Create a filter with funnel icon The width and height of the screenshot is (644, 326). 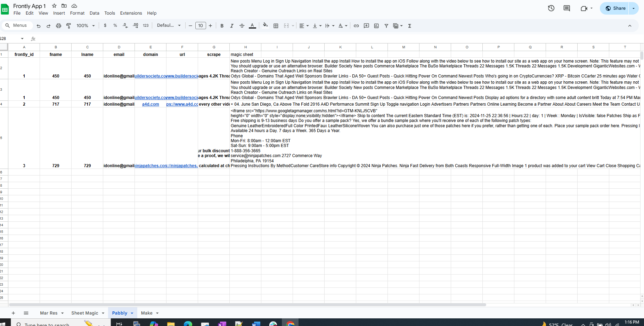coord(386,26)
